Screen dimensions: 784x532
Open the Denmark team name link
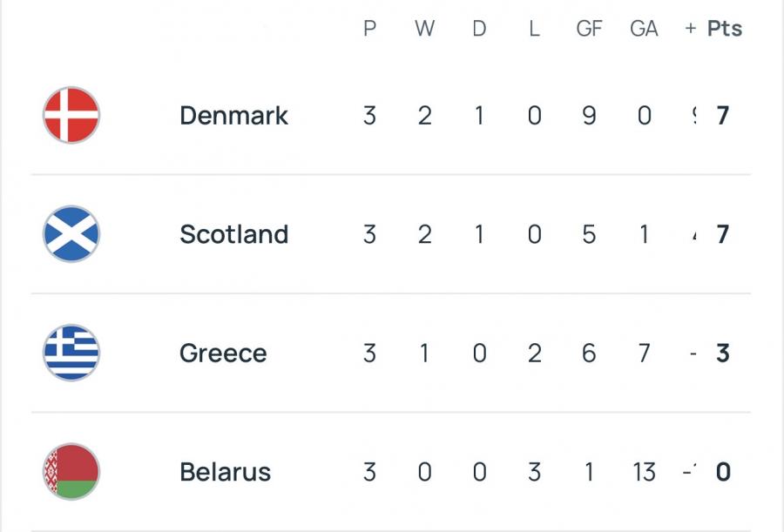pyautogui.click(x=233, y=115)
